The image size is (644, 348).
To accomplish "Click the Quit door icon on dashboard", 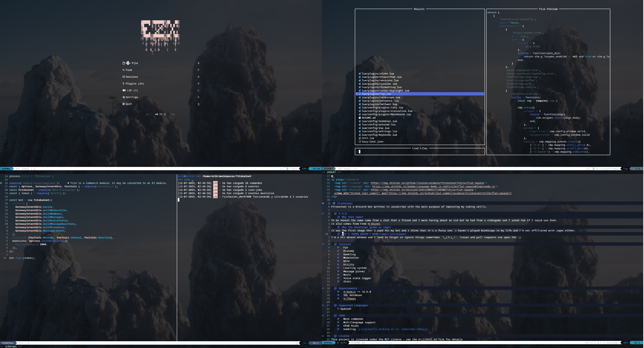I will [124, 104].
